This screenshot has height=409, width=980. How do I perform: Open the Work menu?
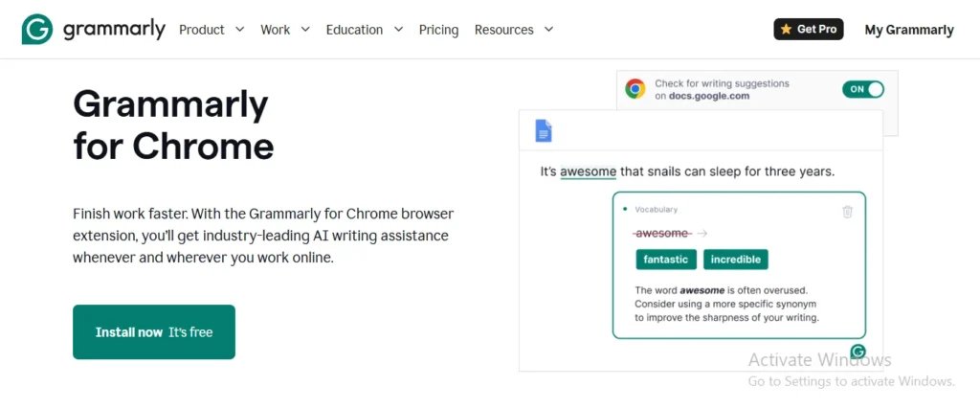[275, 30]
